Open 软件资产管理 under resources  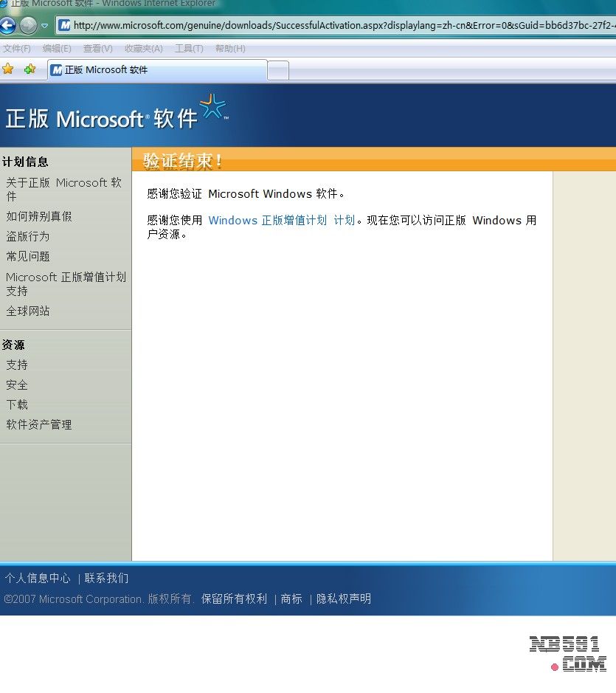[39, 424]
